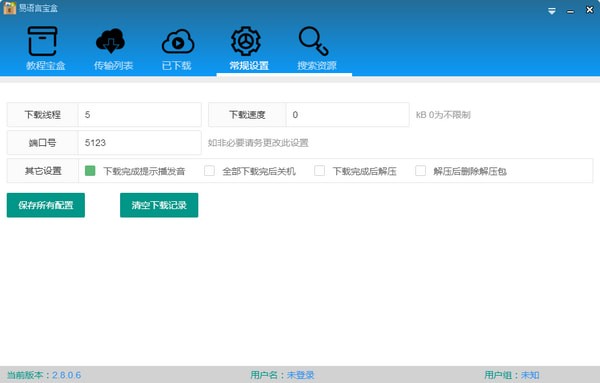
Task: Select the 常规设置 tab label
Action: 249,65
